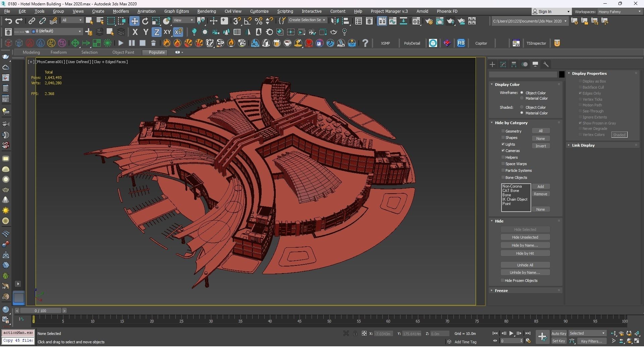Viewport: 644px width, 349px height.
Task: Click the Unhide All button
Action: pyautogui.click(x=525, y=265)
